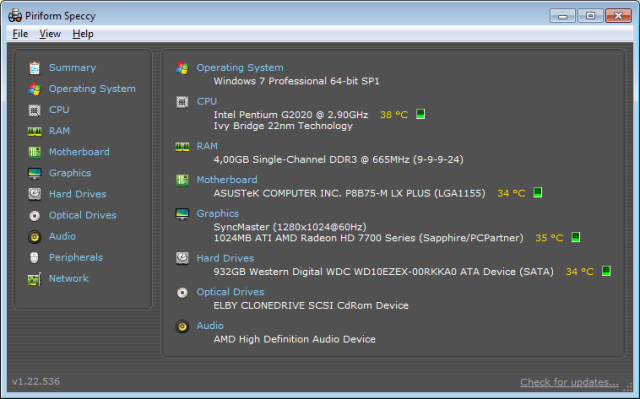Open the Help menu
Viewport: 640px width, 399px height.
pos(83,34)
